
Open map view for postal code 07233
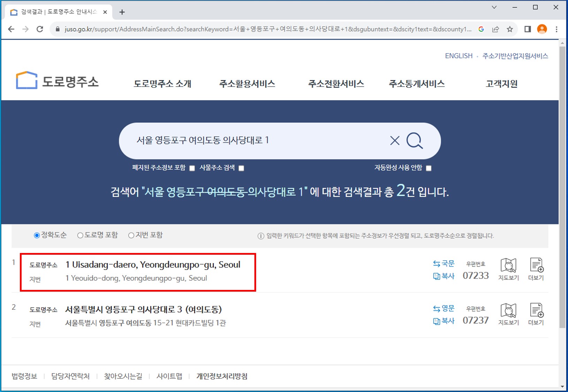508,269
